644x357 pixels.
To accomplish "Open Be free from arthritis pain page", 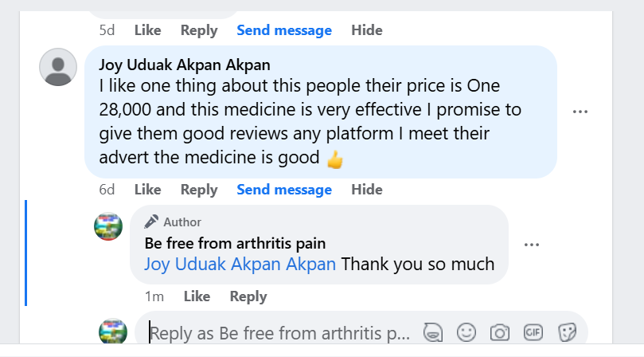I will [235, 243].
